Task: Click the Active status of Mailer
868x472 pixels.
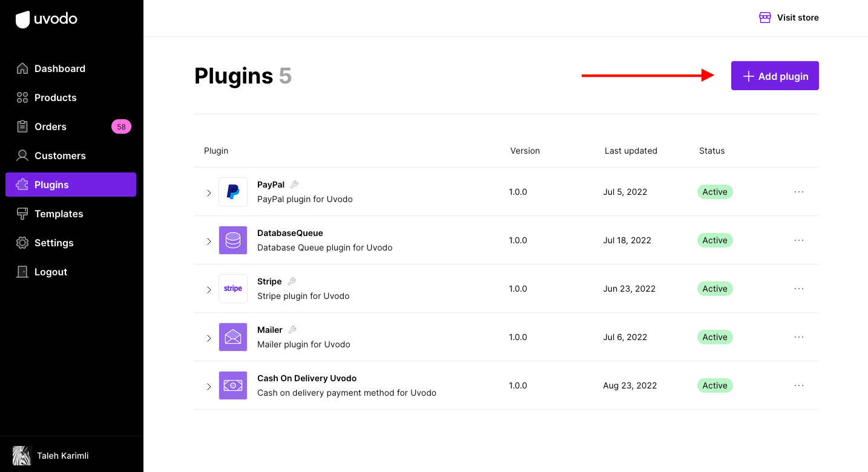Action: 715,337
